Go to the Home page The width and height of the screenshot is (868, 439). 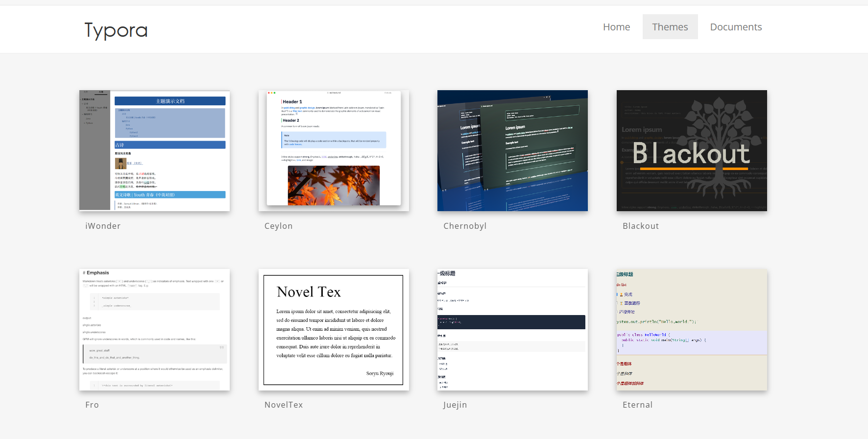(616, 27)
